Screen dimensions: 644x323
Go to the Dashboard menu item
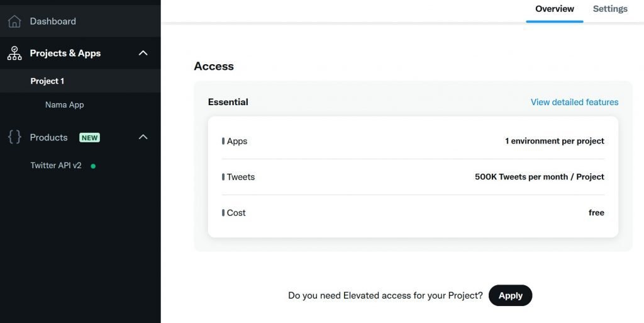point(53,21)
